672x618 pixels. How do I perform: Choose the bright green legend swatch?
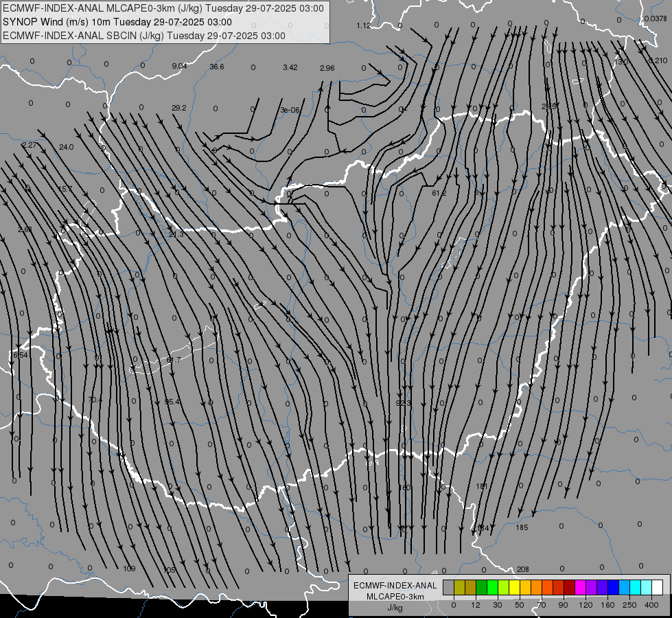(492, 587)
